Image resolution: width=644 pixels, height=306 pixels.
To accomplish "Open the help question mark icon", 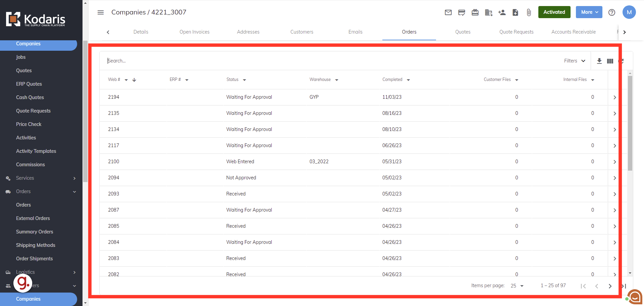I will (x=612, y=12).
